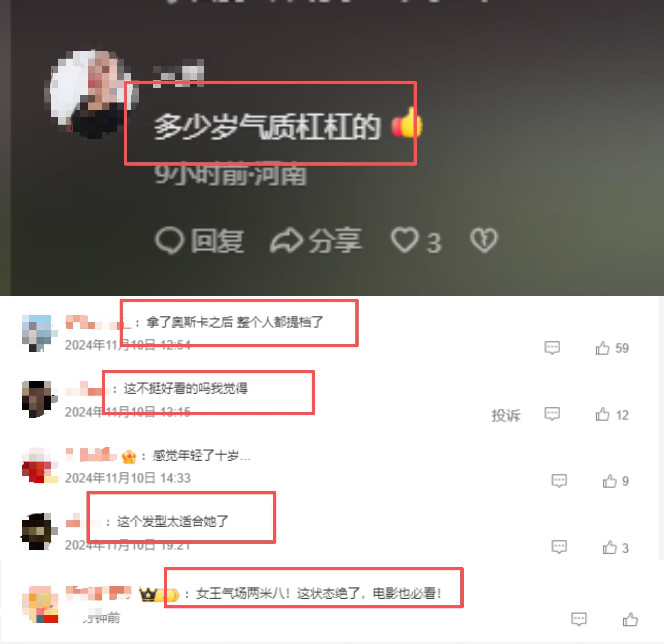Reply to the 多少岁气质杠杠的 comment
This screenshot has height=644, width=664.
click(x=199, y=241)
